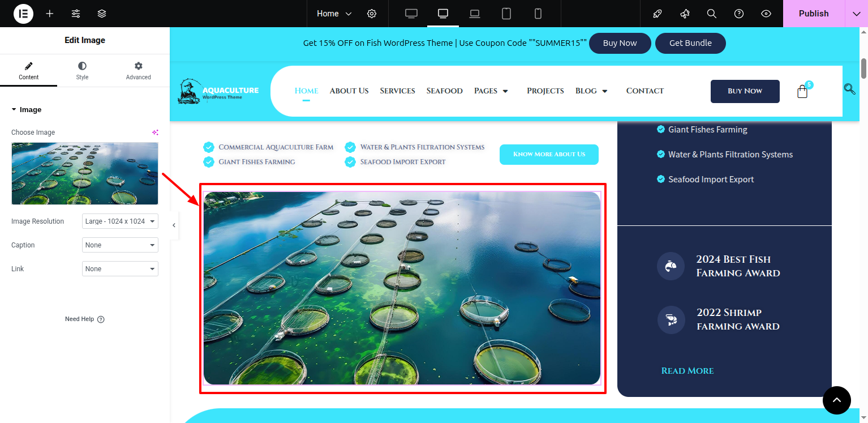Open Add Element plus icon
Image resolution: width=868 pixels, height=423 pixels.
click(x=50, y=14)
